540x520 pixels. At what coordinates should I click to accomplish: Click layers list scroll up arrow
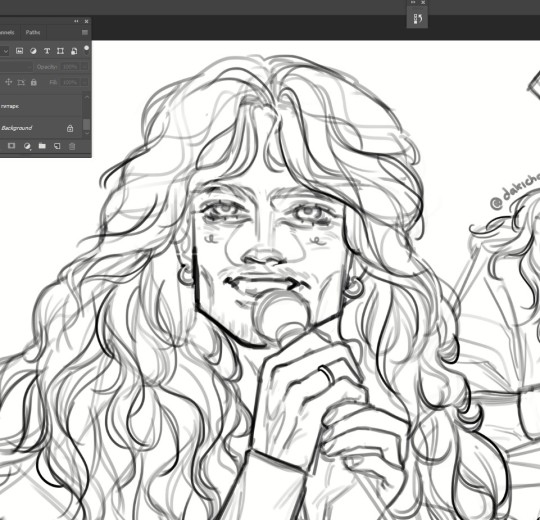click(x=87, y=97)
